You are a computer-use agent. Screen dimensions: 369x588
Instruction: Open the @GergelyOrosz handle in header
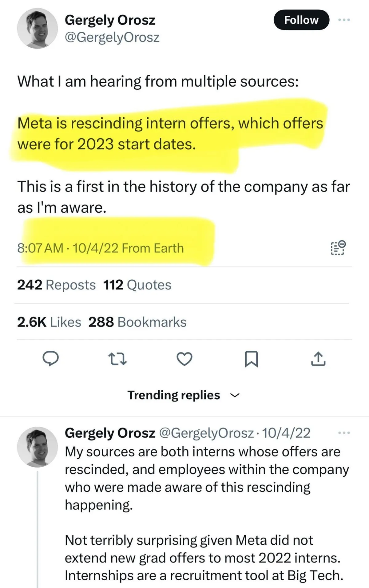pyautogui.click(x=112, y=37)
